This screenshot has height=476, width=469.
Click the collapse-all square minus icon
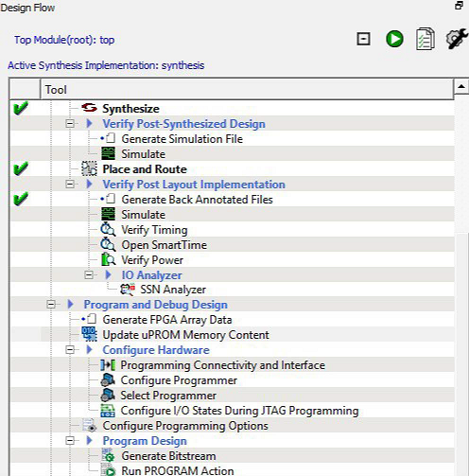click(x=363, y=39)
